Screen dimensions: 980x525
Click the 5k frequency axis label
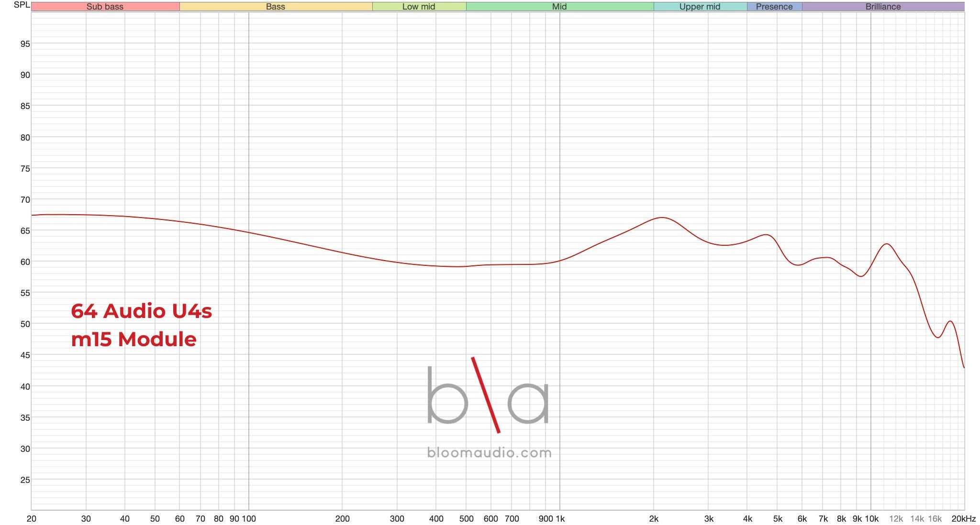coord(778,519)
